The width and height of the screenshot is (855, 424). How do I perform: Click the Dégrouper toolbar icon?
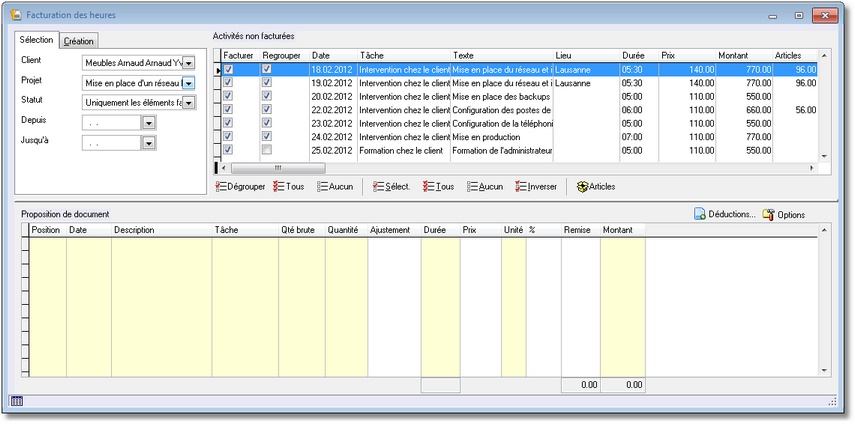point(222,187)
